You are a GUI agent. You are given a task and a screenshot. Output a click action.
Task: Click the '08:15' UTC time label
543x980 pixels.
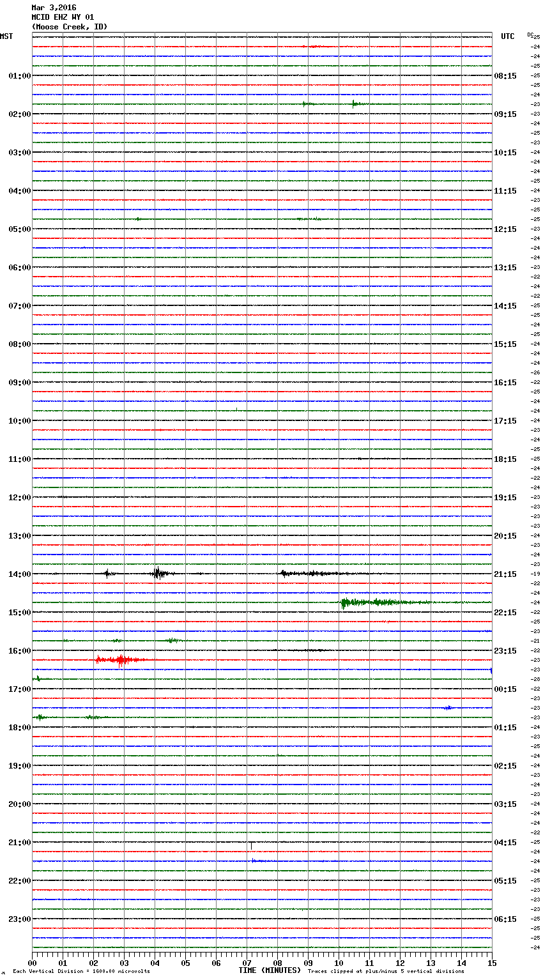[x=505, y=76]
